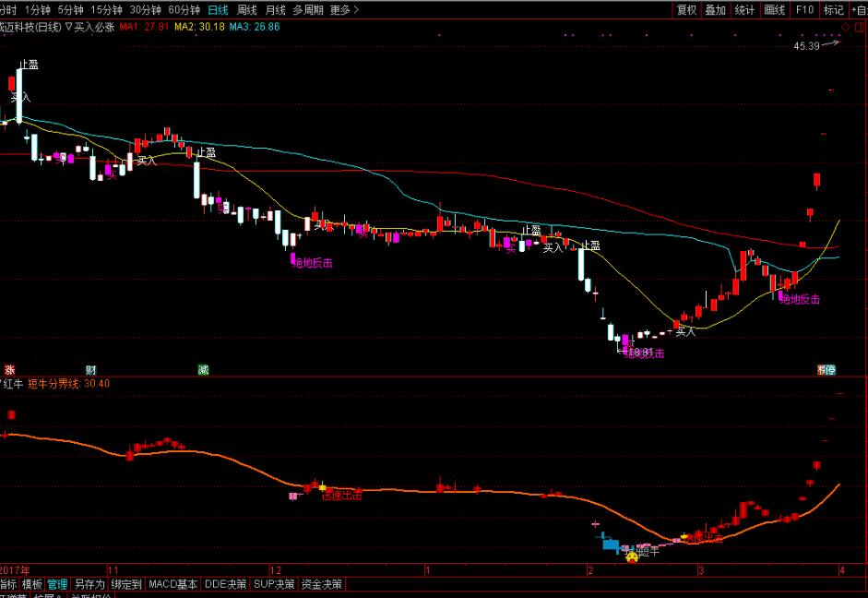Click the month 11 axis marker
The image size is (868, 598).
(x=113, y=569)
